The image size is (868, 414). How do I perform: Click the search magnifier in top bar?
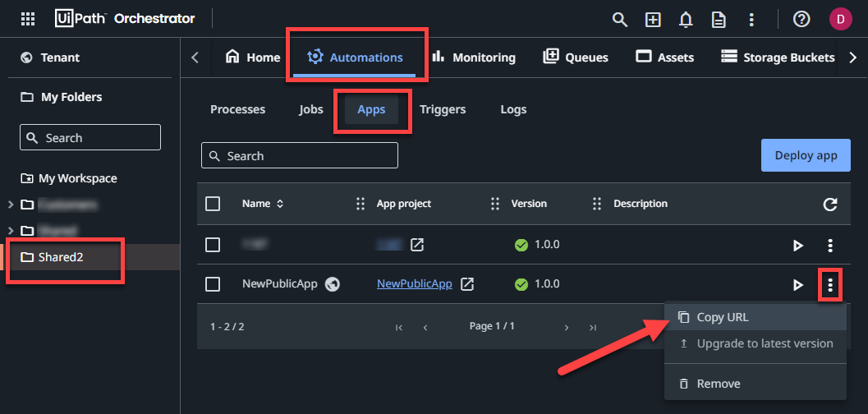click(620, 19)
